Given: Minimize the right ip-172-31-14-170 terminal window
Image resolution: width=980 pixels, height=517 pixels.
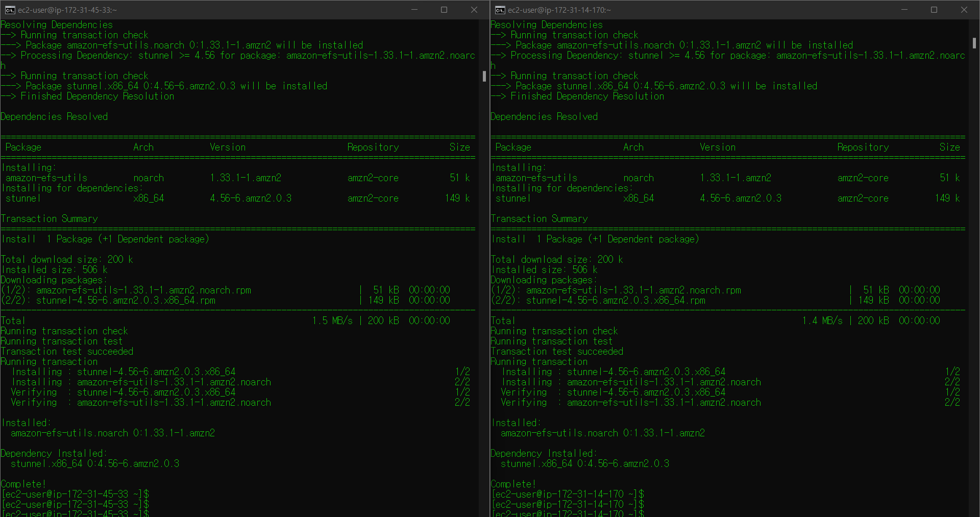Looking at the screenshot, I should [x=904, y=10].
